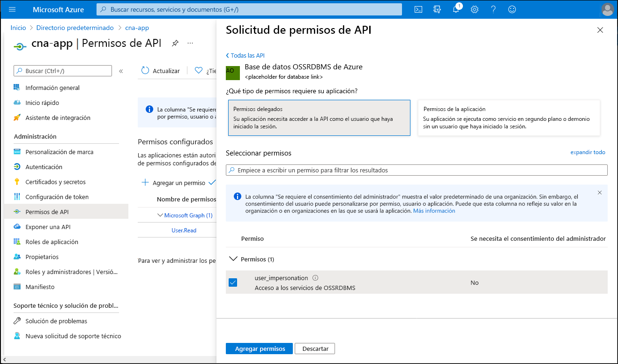Click expandir todo link
The width and height of the screenshot is (618, 364).
point(588,152)
